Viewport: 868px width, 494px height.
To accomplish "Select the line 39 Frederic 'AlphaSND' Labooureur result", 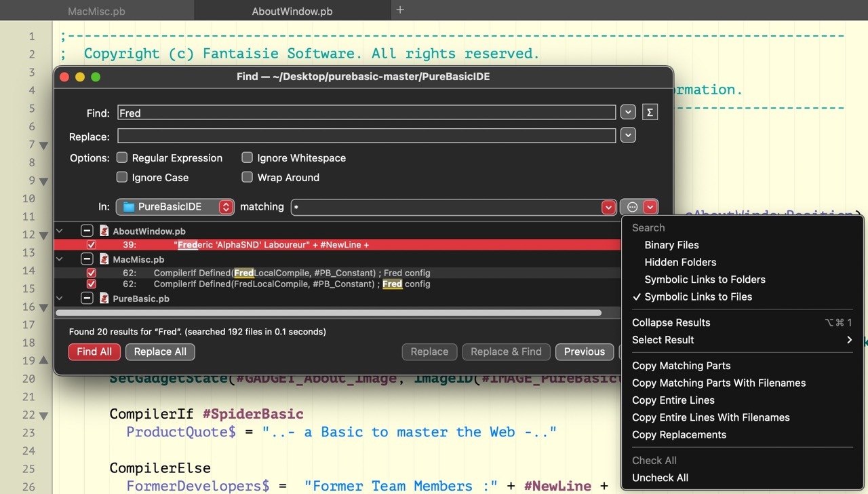I will tap(337, 244).
